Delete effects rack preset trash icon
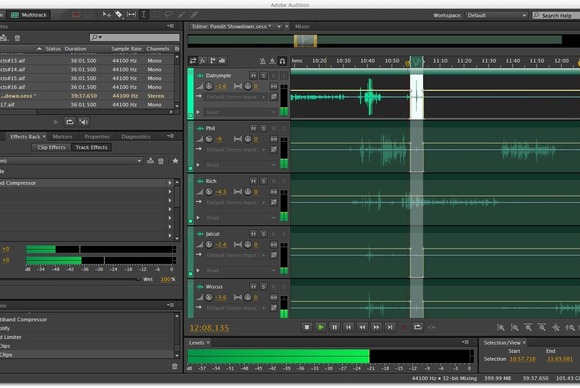 point(161,161)
